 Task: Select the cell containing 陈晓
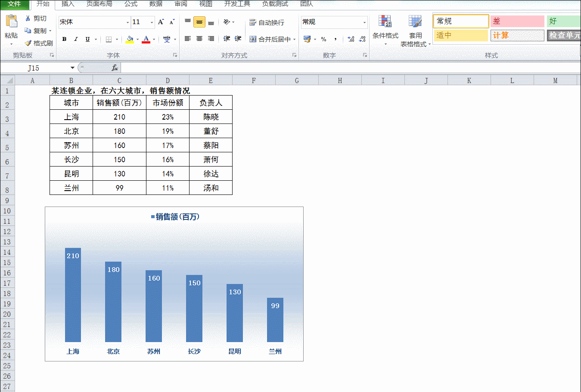(211, 117)
